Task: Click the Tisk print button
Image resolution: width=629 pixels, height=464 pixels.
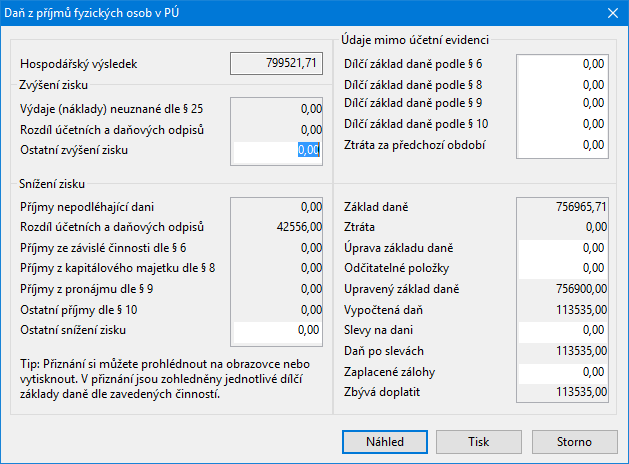Action: (479, 442)
